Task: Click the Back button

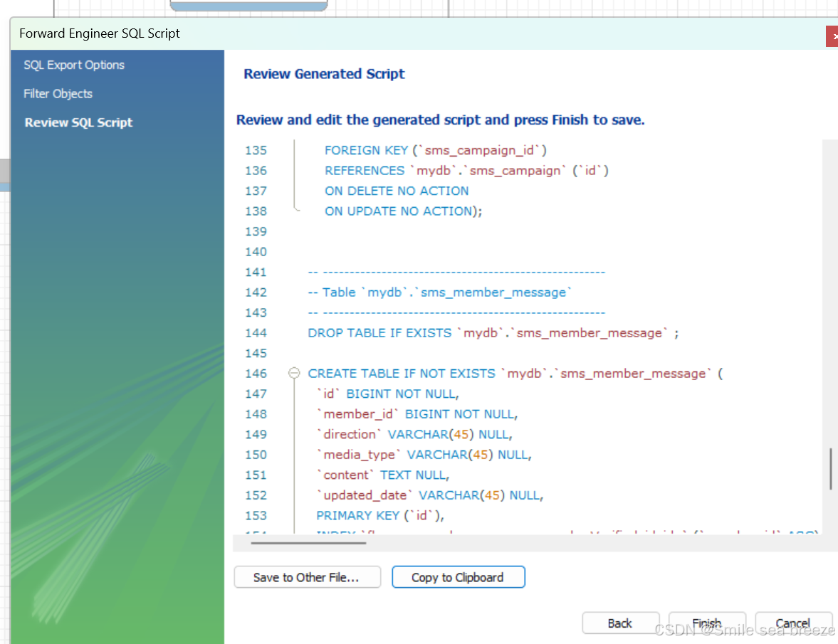Action: (620, 623)
